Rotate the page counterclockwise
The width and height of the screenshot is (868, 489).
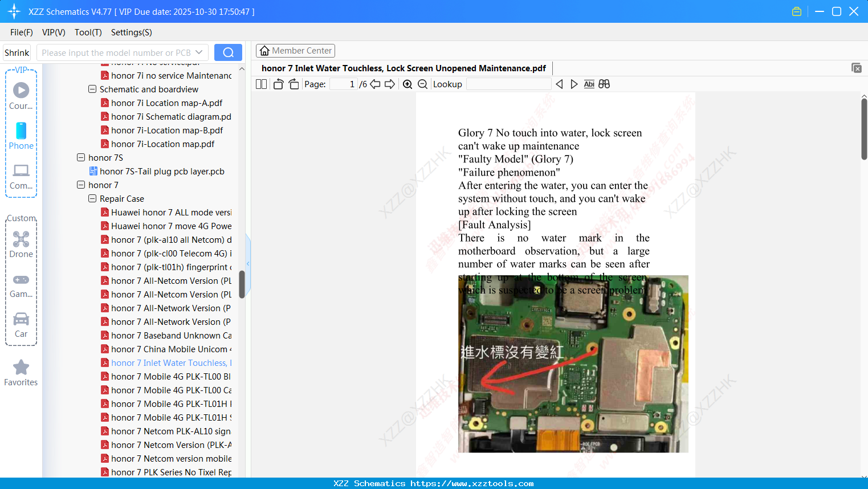(278, 84)
